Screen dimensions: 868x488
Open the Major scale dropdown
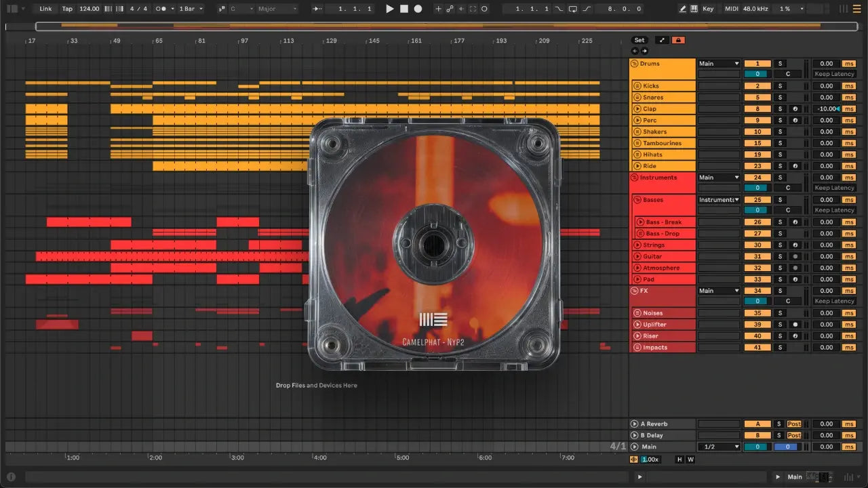(277, 9)
